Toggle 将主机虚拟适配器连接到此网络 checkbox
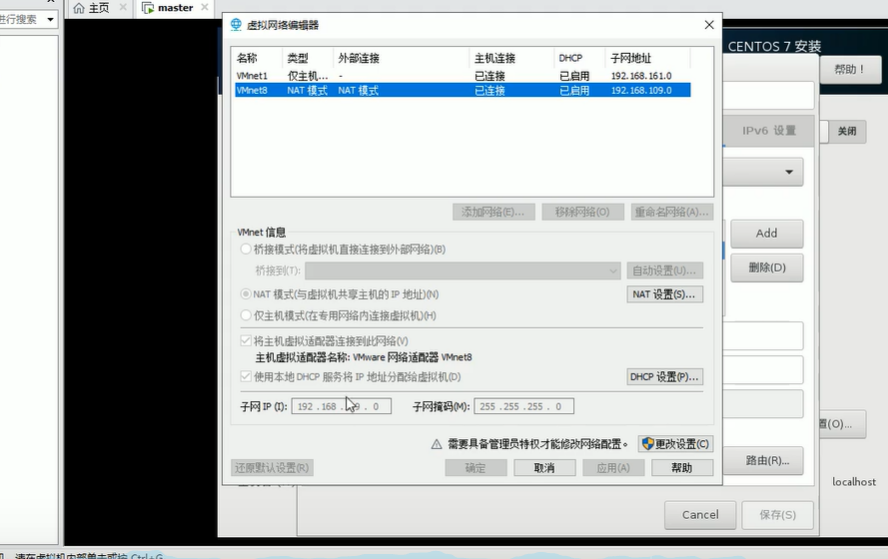888x559 pixels. click(246, 340)
